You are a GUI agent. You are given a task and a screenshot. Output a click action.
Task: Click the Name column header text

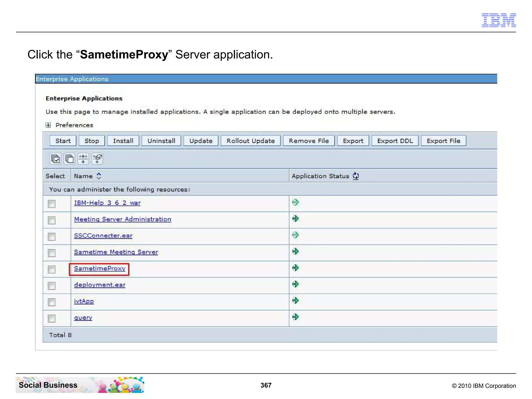tap(83, 176)
